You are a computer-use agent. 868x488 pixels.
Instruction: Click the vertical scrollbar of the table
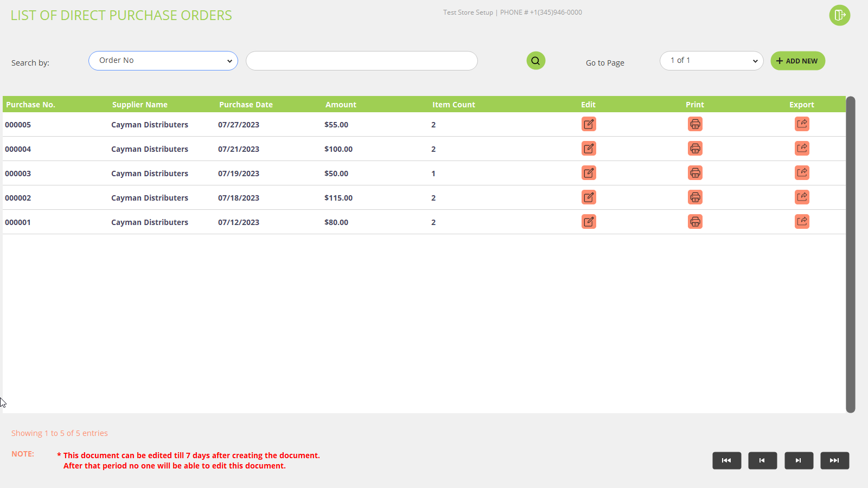[x=850, y=255]
